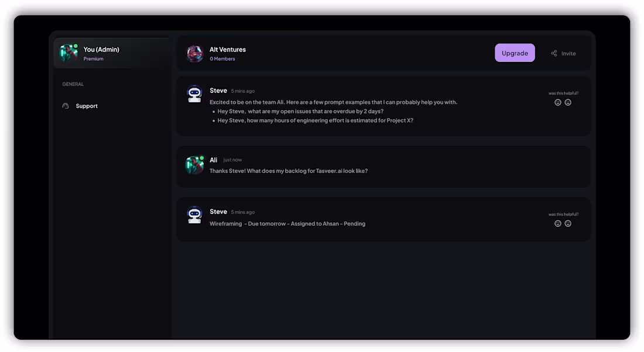This screenshot has height=352, width=644.
Task: Click the Premium plan label under your name
Action: [x=93, y=59]
